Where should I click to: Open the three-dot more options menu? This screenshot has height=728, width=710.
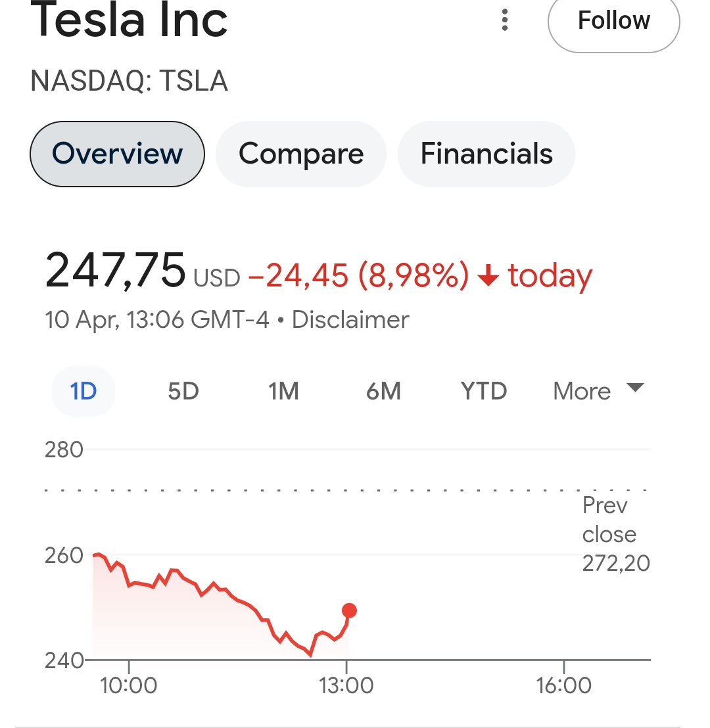504,20
